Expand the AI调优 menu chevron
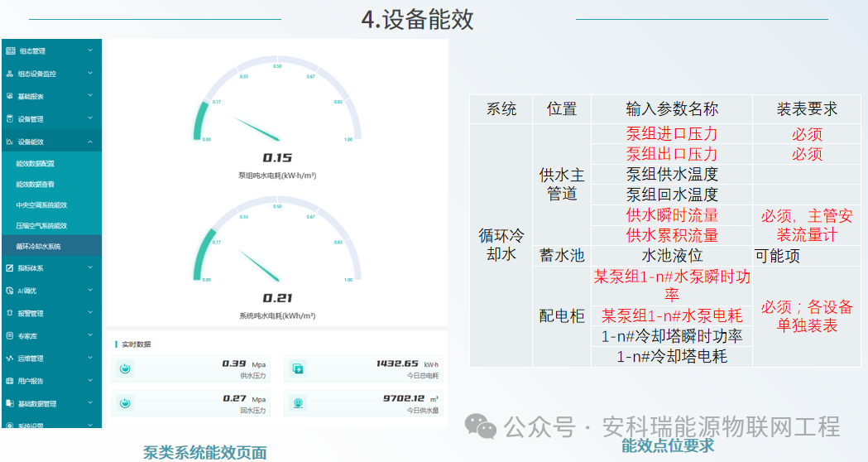Image resolution: width=868 pixels, height=462 pixels. 90,291
